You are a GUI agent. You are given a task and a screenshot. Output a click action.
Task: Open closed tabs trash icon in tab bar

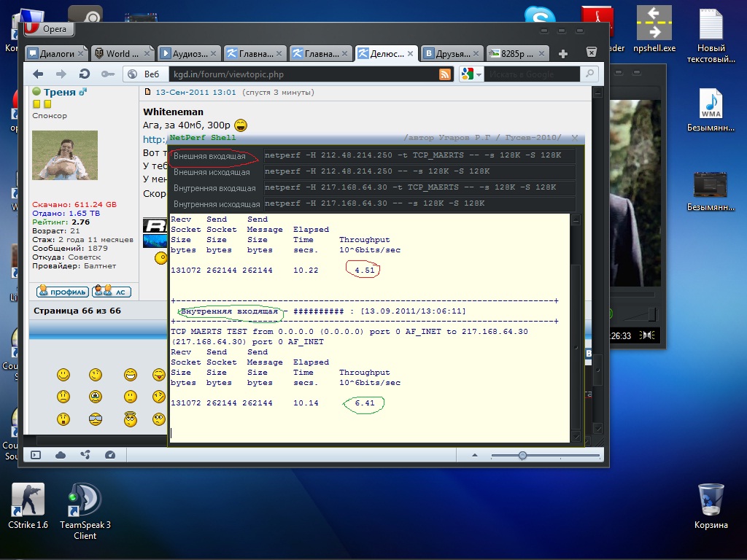(592, 53)
